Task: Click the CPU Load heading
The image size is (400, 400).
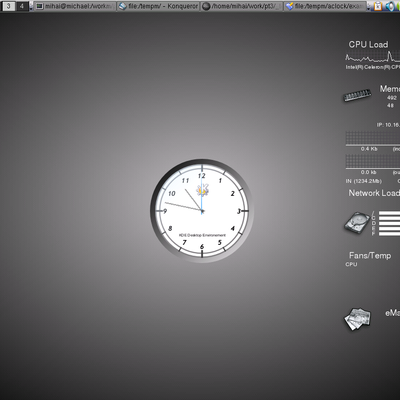Action: (x=368, y=45)
